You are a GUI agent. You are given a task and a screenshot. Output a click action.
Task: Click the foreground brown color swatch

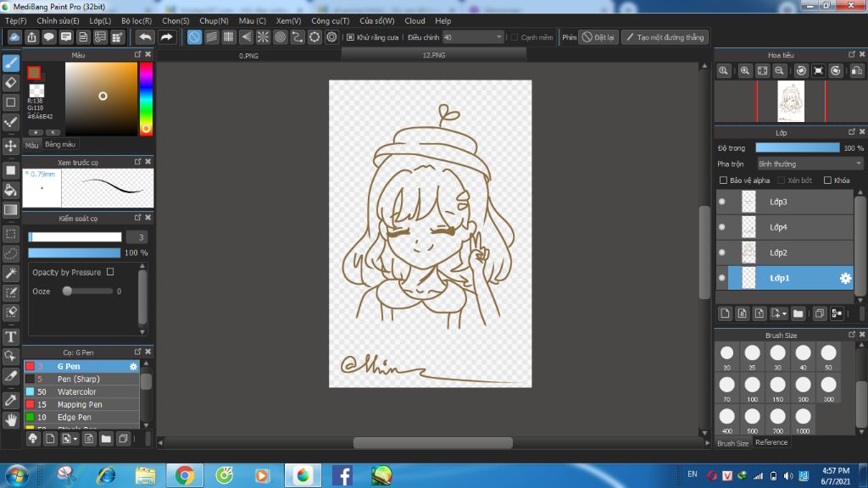[x=34, y=73]
